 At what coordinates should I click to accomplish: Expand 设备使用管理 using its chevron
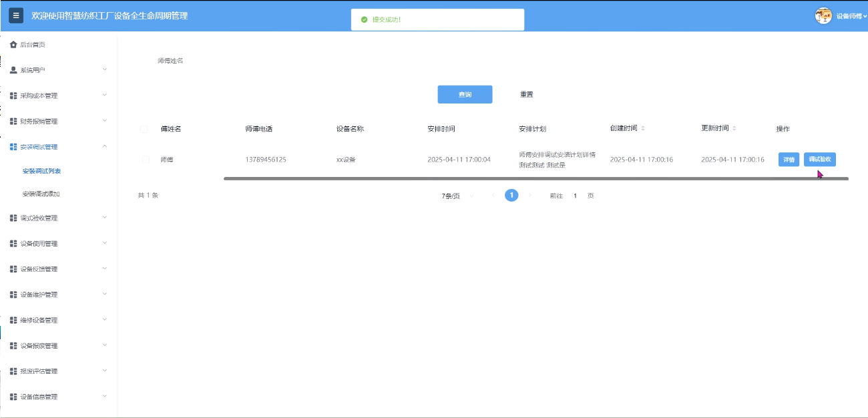[105, 243]
